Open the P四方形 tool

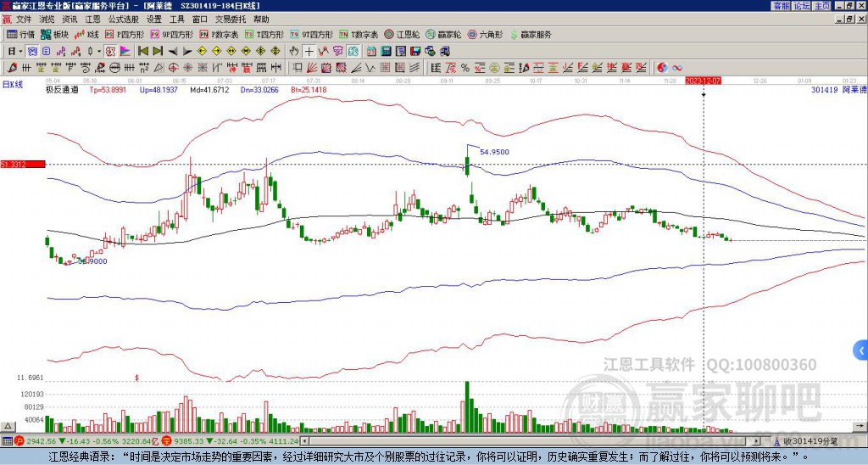point(125,35)
